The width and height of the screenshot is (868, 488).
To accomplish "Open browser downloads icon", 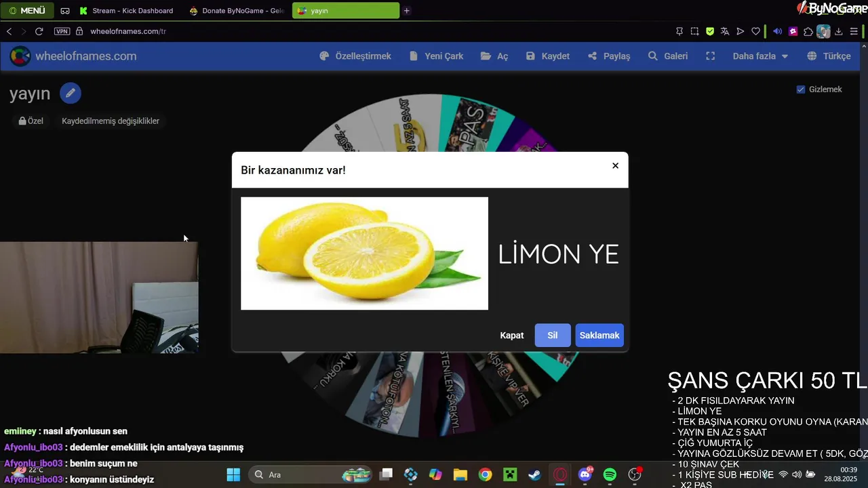I will (x=839, y=31).
